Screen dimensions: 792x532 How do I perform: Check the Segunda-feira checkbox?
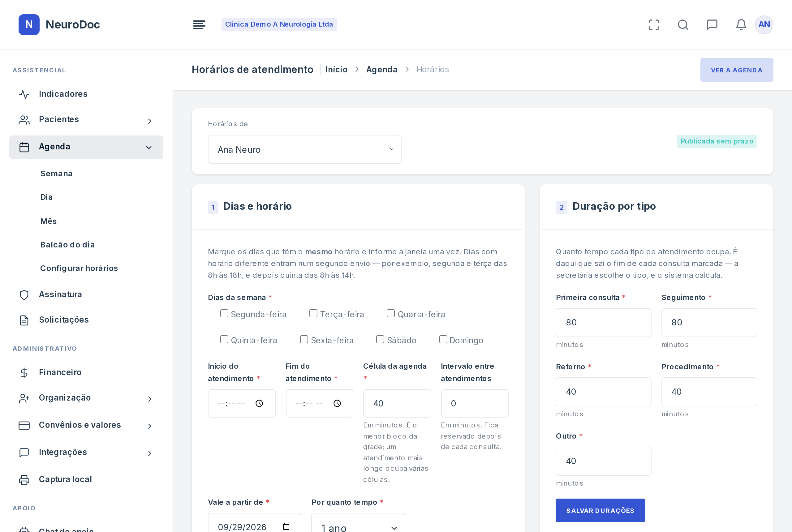coord(224,313)
